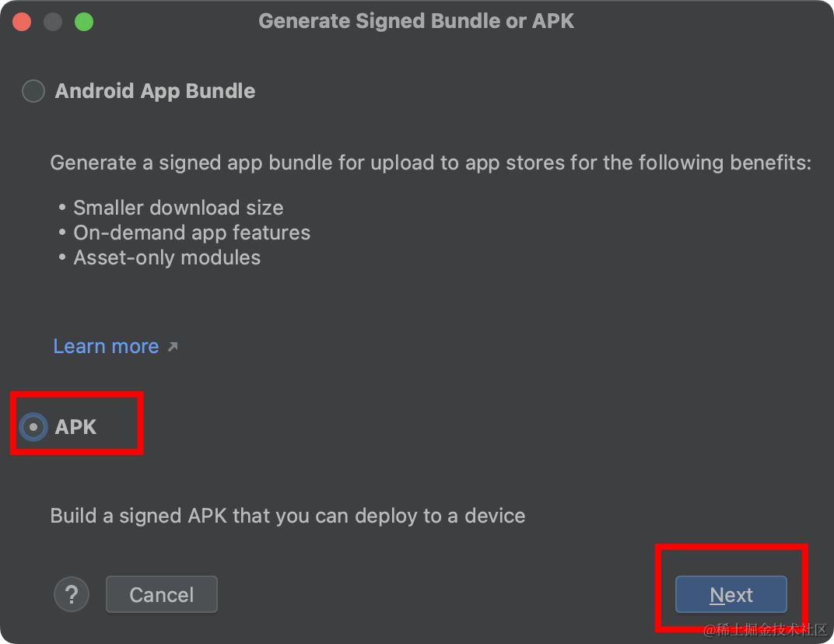The image size is (834, 644).
Task: Click the green zoom traffic light
Action: click(x=84, y=21)
